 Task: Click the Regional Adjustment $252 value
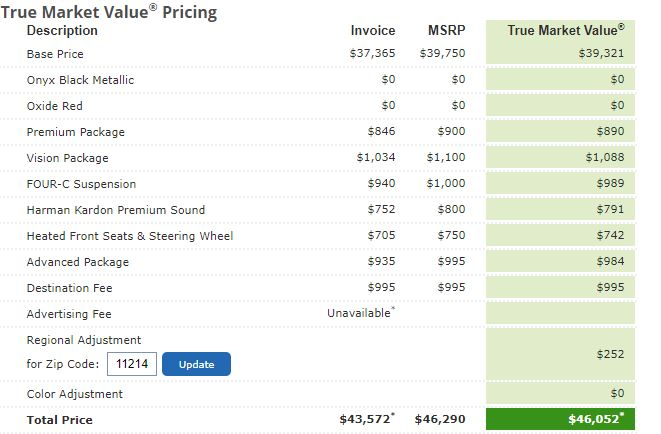pos(610,353)
